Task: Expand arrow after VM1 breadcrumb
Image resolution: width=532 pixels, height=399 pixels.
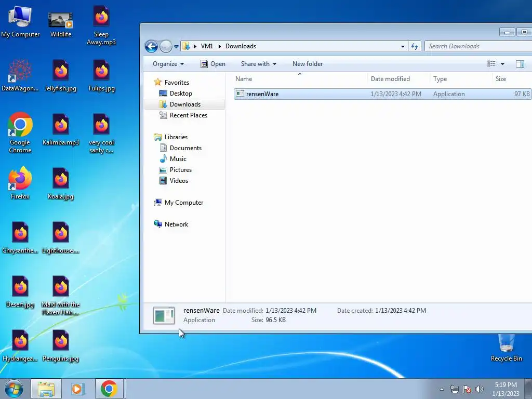Action: [x=220, y=46]
